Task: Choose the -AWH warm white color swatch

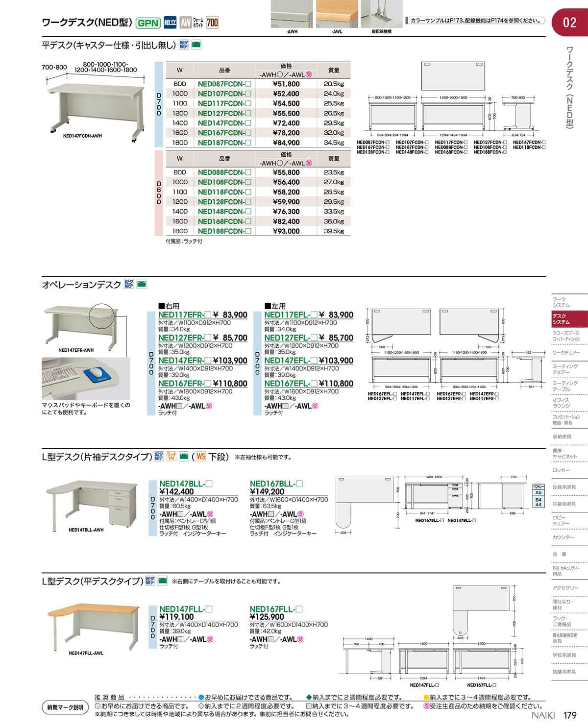Action: point(292,14)
